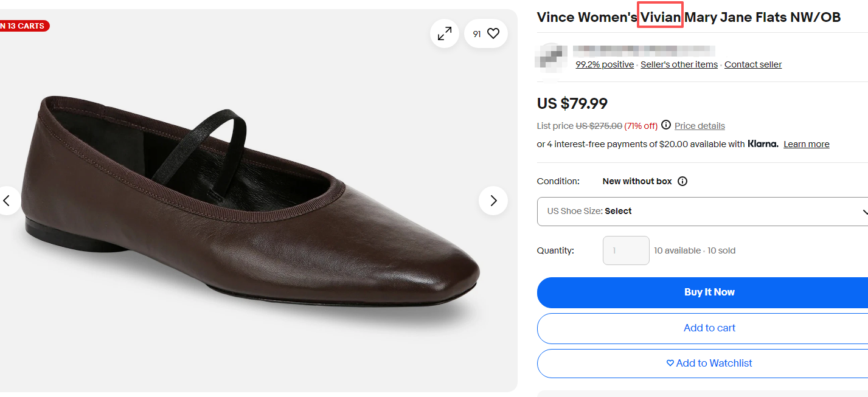Click the Quantity input field

[x=626, y=250]
